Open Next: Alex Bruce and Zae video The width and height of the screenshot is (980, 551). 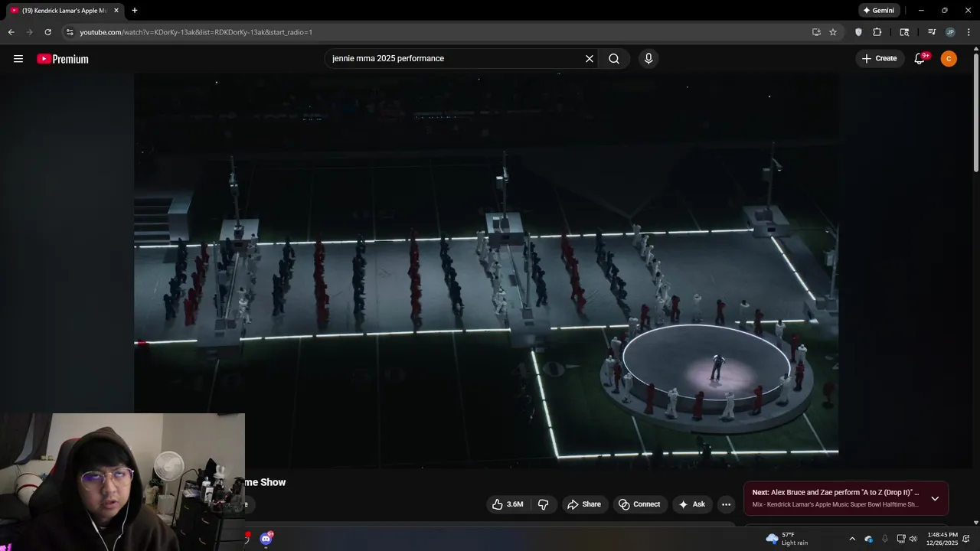tap(836, 498)
